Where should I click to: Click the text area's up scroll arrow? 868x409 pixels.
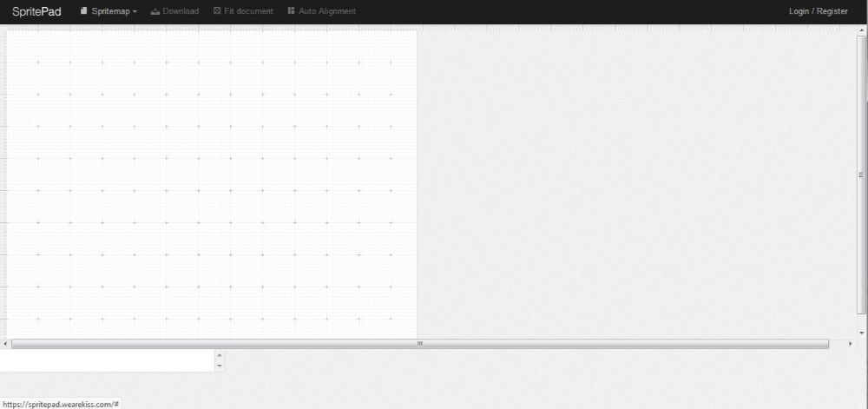click(220, 355)
